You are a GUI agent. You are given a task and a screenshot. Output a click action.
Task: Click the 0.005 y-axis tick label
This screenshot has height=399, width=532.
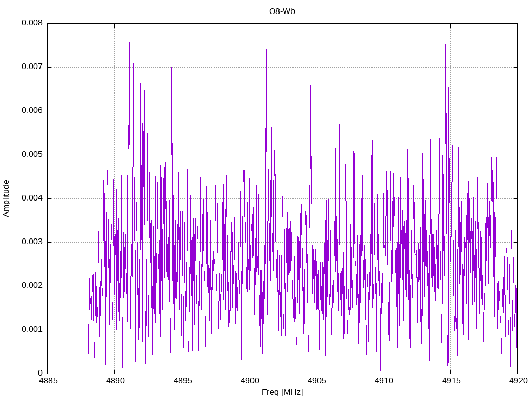click(32, 154)
